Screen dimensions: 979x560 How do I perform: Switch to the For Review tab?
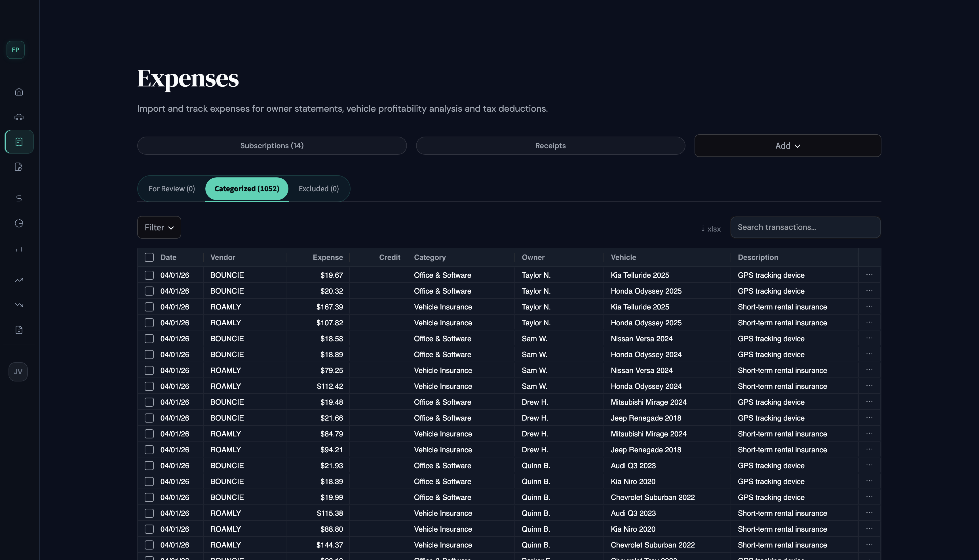point(172,188)
